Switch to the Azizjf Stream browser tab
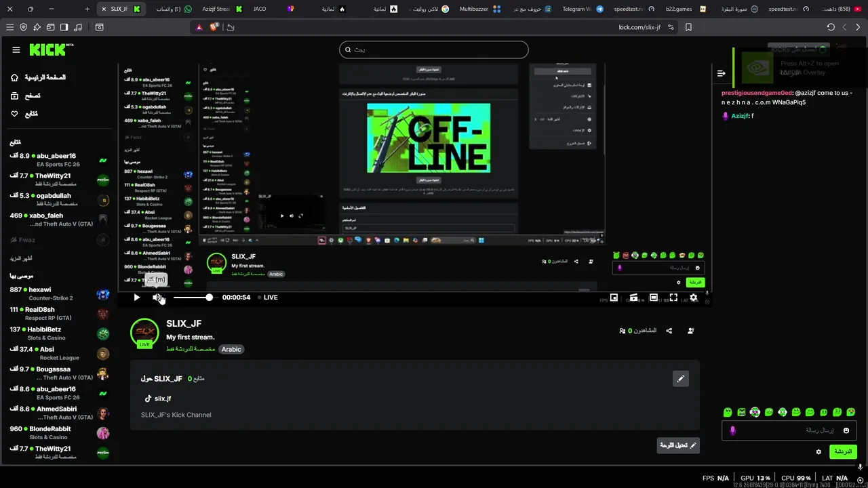Image resolution: width=868 pixels, height=488 pixels. point(222,9)
